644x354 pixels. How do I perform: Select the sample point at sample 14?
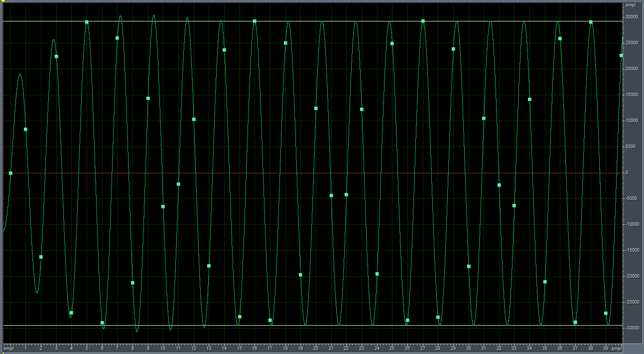[224, 50]
